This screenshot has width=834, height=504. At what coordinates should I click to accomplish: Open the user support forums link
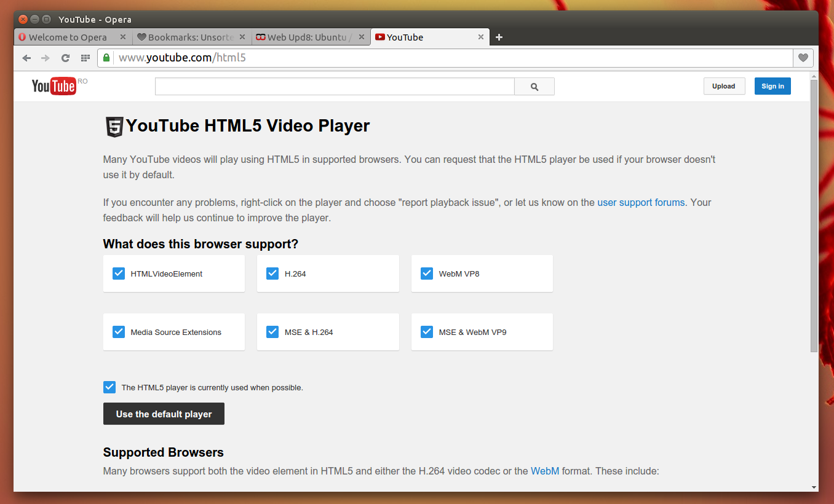pyautogui.click(x=641, y=202)
